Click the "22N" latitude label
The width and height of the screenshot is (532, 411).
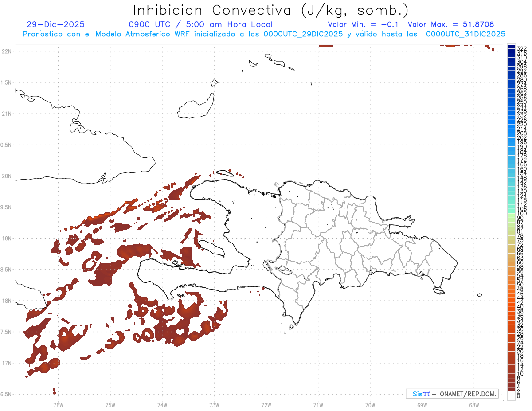coord(7,51)
